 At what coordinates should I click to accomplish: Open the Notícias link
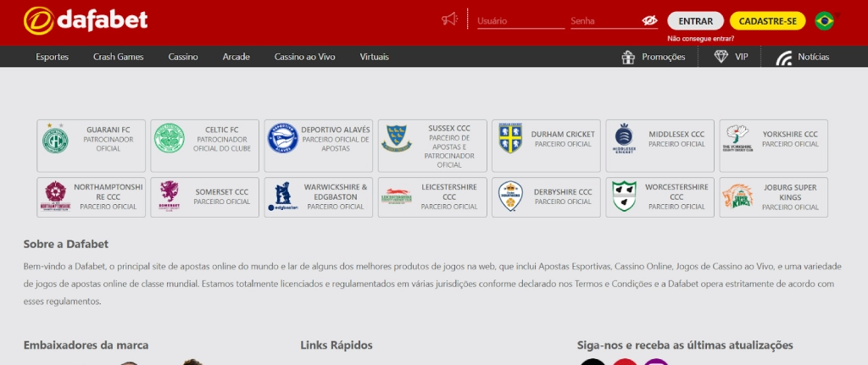tap(813, 57)
